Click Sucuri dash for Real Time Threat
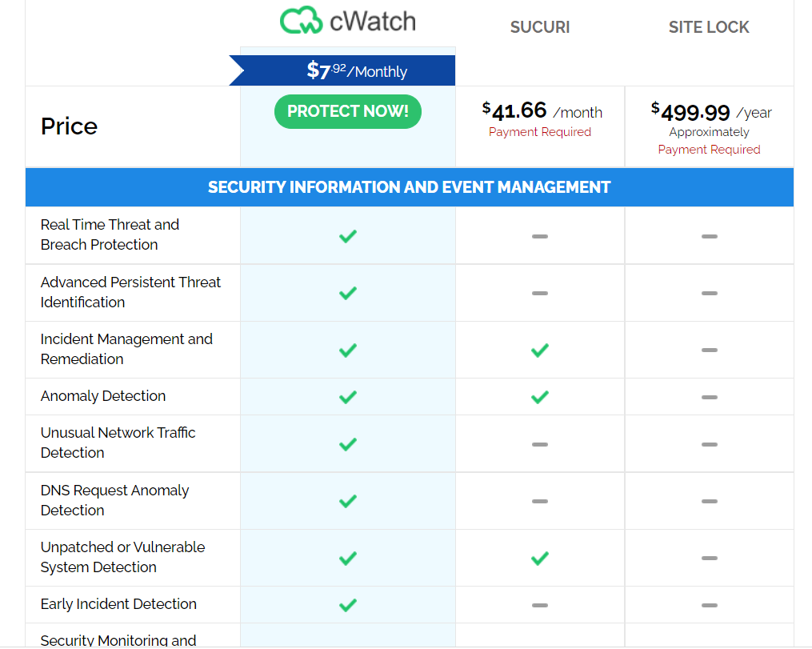The image size is (812, 649). 540,236
